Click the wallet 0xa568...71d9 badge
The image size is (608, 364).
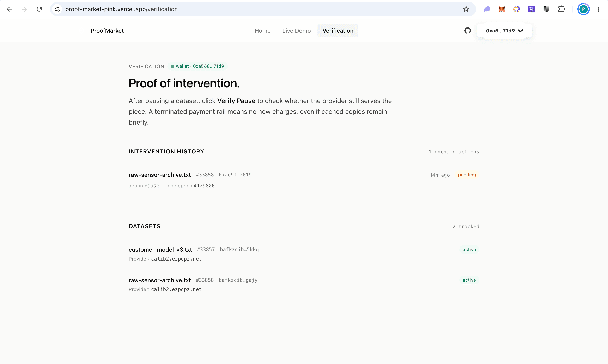click(197, 66)
